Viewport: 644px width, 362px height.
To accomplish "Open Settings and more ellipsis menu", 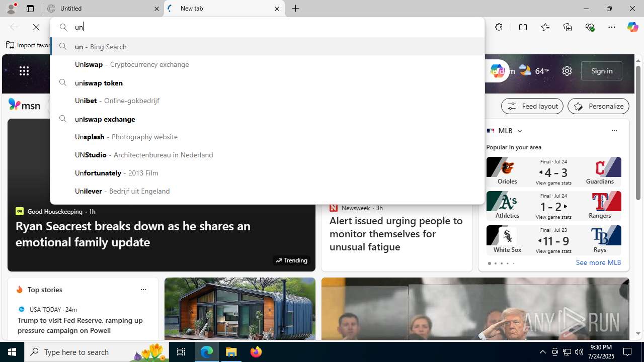I will pyautogui.click(x=612, y=27).
